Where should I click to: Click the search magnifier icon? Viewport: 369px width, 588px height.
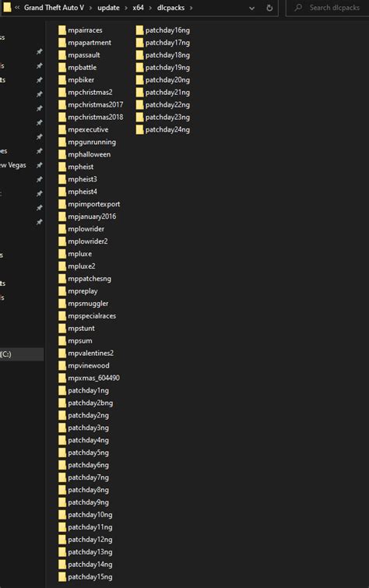coord(298,8)
